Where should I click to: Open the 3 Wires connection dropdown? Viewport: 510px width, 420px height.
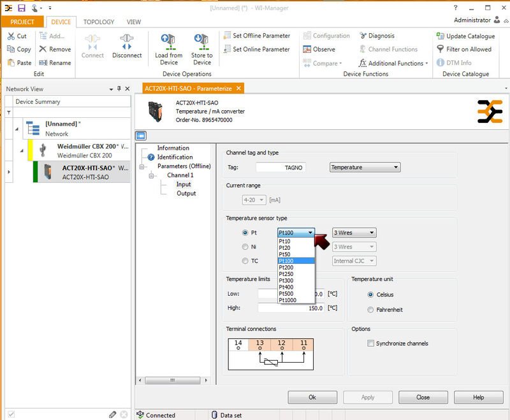354,233
